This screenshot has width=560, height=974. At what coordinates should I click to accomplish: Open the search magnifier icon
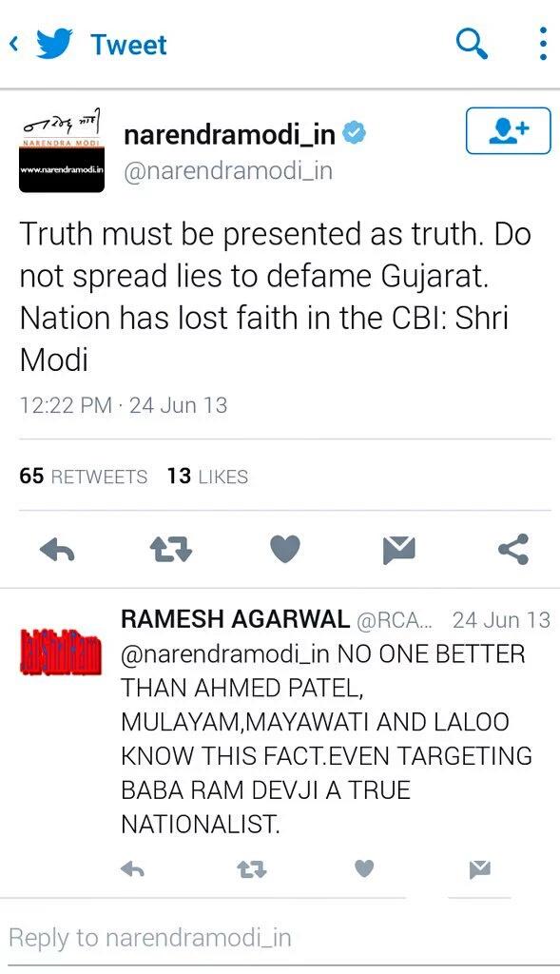click(x=472, y=44)
